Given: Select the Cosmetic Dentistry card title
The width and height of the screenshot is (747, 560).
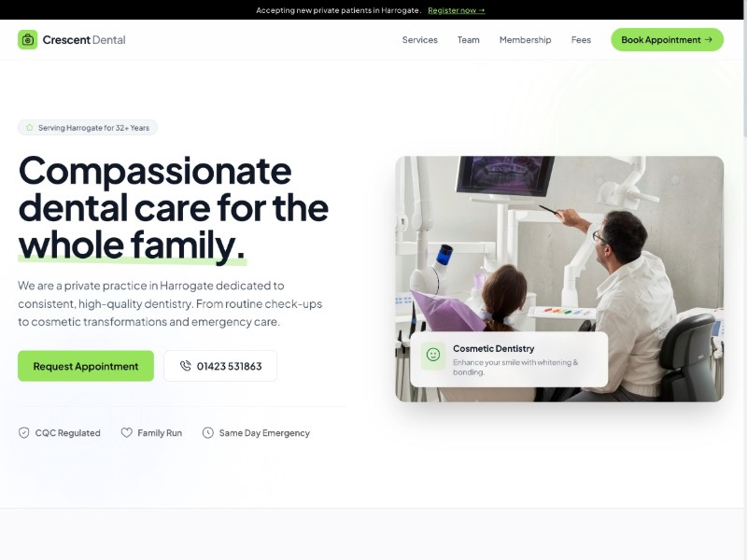Looking at the screenshot, I should [x=494, y=348].
